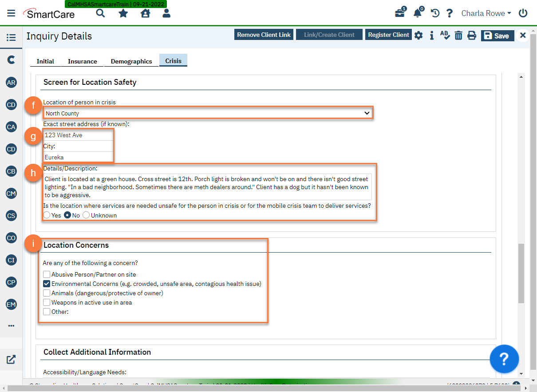Open the favorites star icon
The image size is (537, 392).
coord(123,13)
